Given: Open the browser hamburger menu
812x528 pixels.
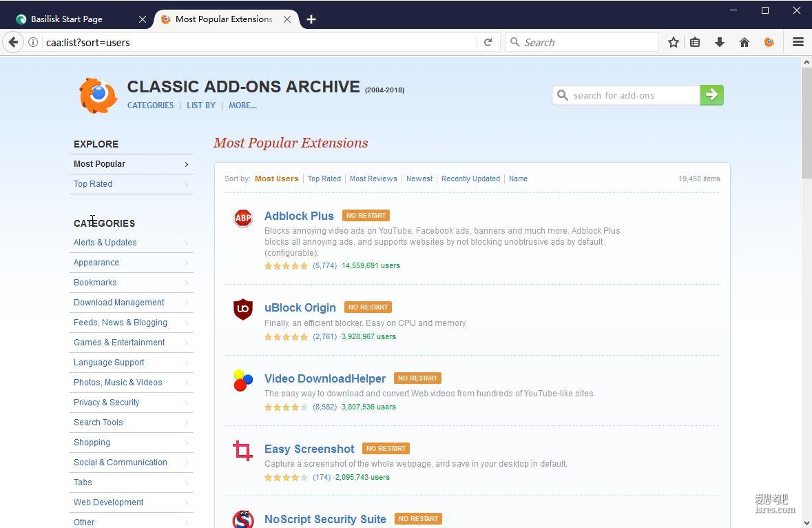Looking at the screenshot, I should pyautogui.click(x=798, y=43).
